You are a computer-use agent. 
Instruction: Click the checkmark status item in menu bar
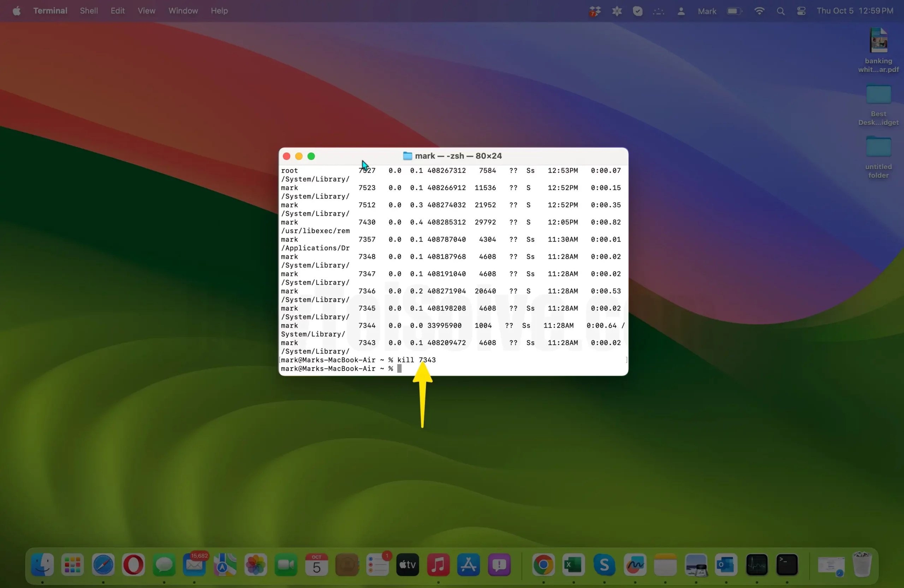(638, 11)
